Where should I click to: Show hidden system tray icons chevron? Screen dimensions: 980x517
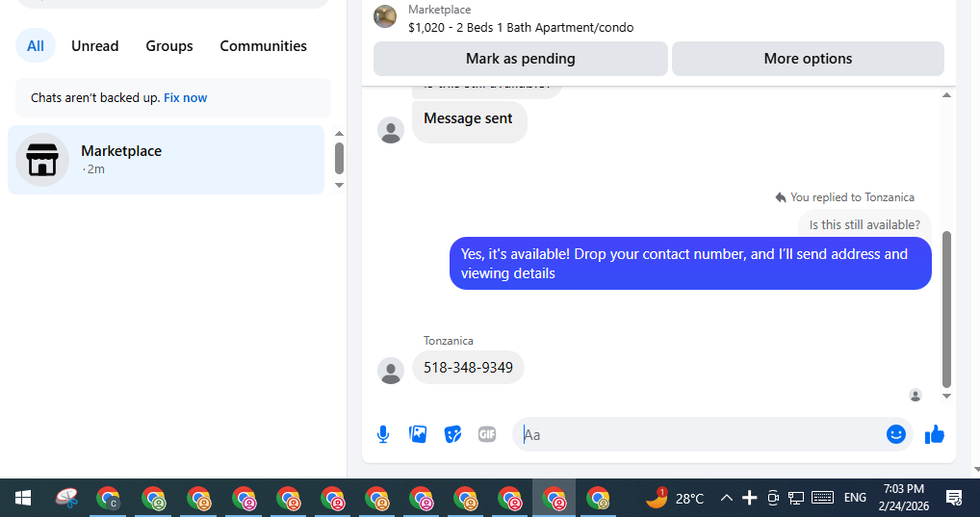point(726,499)
